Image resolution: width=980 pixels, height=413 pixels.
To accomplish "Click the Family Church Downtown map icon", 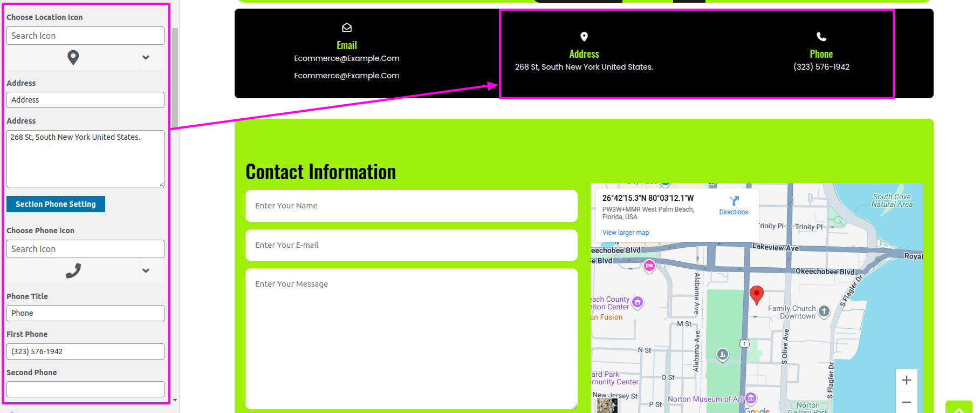I will pos(824,311).
